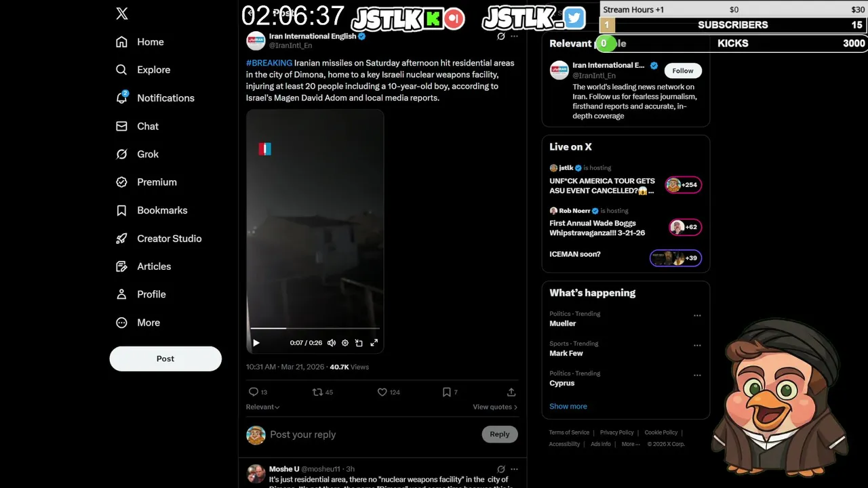Viewport: 868px width, 488px height.
Task: Click the 10:31 AM · Mar 21, 2026 timestamp
Action: pyautogui.click(x=285, y=367)
